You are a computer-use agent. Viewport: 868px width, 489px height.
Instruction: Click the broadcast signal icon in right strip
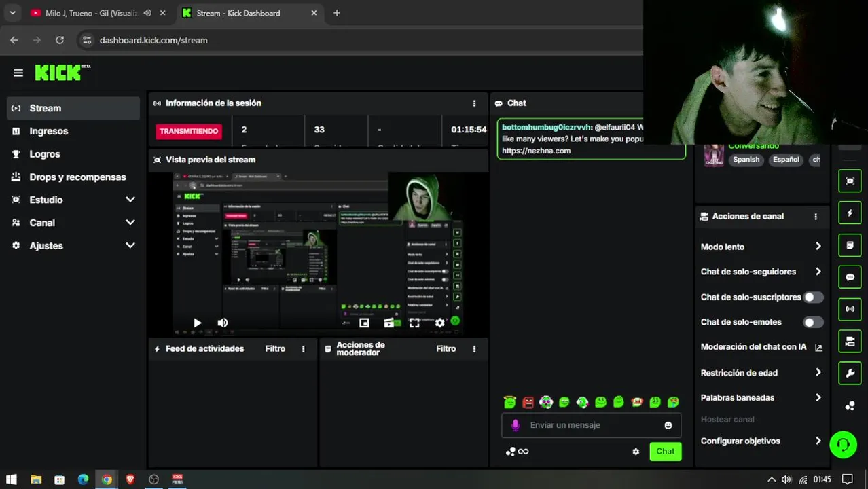click(850, 309)
